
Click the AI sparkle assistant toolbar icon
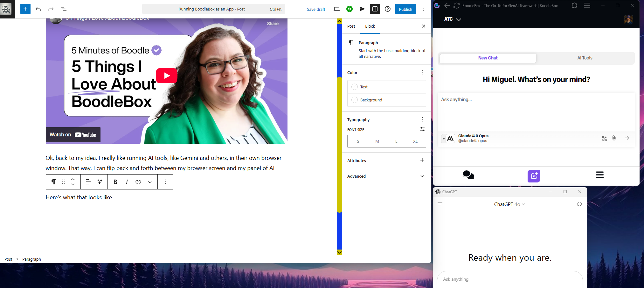point(100,182)
